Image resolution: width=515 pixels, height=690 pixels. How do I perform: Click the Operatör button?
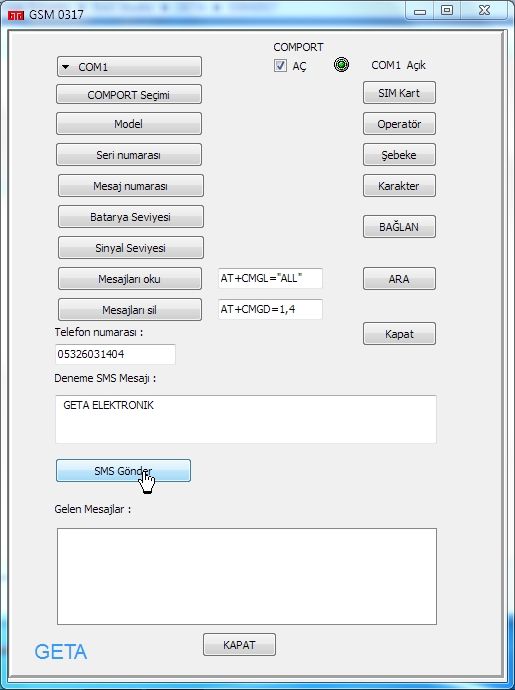click(x=399, y=124)
